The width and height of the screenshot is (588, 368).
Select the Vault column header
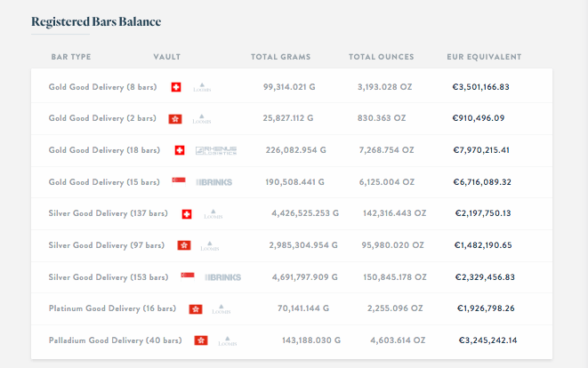pos(167,57)
